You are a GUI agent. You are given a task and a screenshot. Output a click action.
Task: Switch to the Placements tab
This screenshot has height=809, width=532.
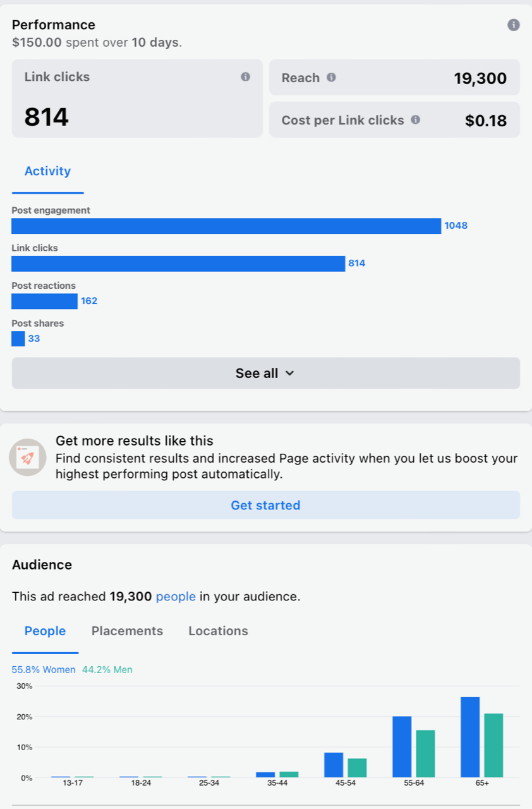(127, 631)
